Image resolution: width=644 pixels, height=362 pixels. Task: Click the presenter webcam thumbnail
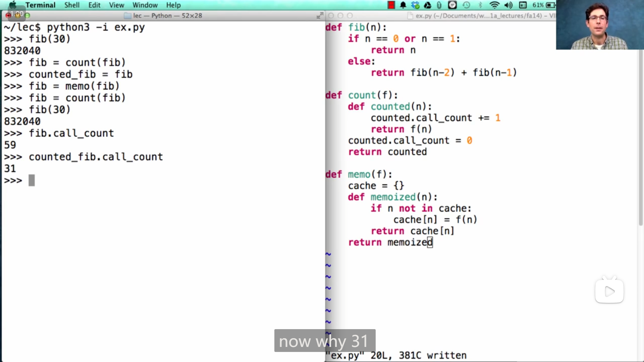(x=600, y=25)
